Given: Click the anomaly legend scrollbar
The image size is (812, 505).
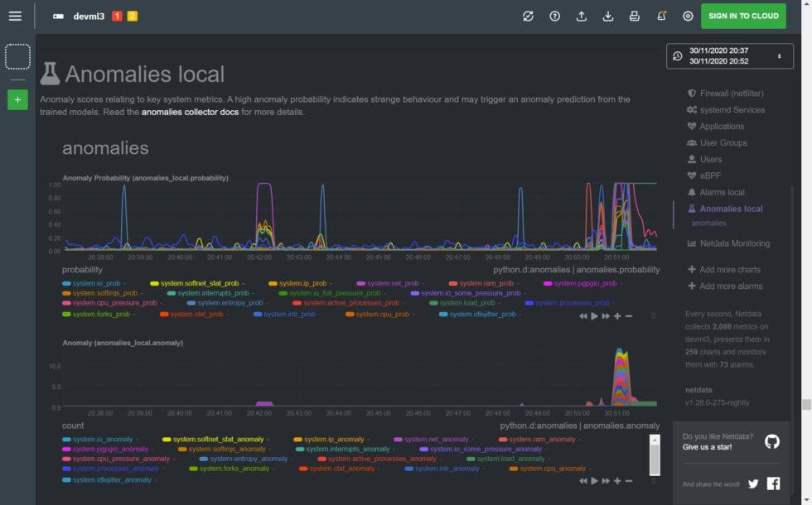Looking at the screenshot, I should tap(655, 454).
